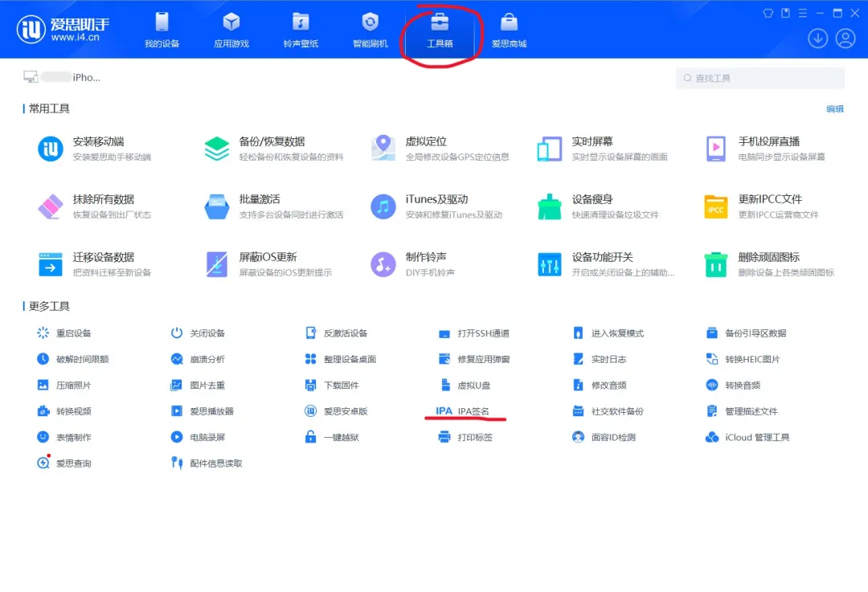
Task: Click 重启设备 in more tools
Action: (x=64, y=333)
